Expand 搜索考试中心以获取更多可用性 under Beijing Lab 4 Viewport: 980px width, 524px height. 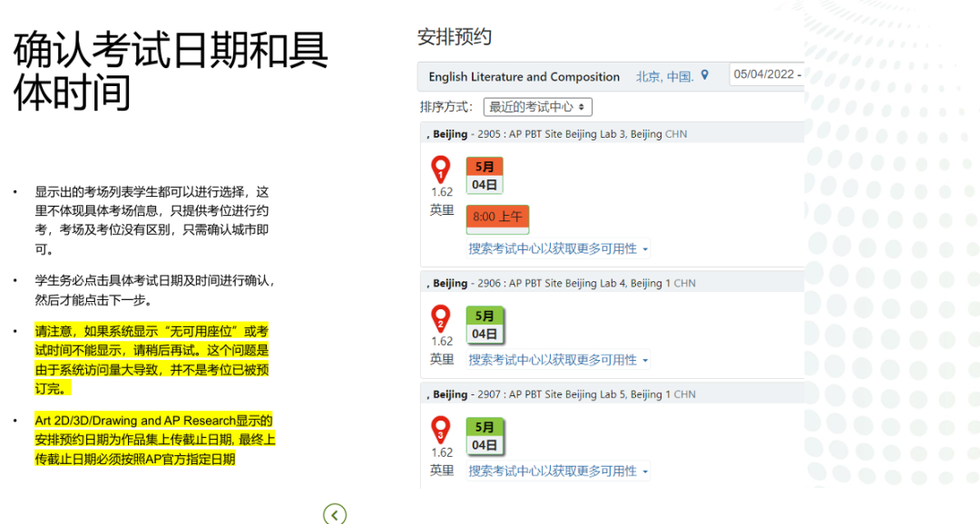tap(558, 360)
